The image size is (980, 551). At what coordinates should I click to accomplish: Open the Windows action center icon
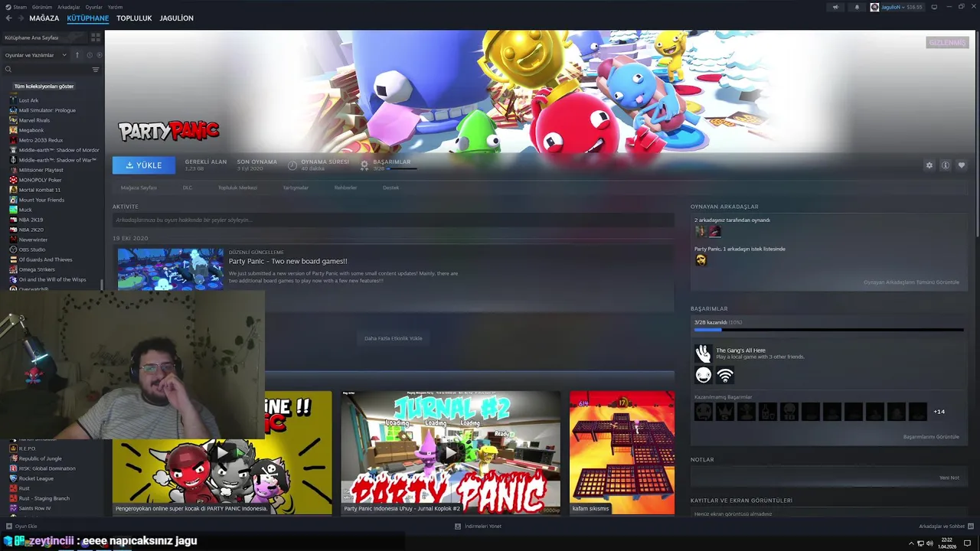click(969, 543)
